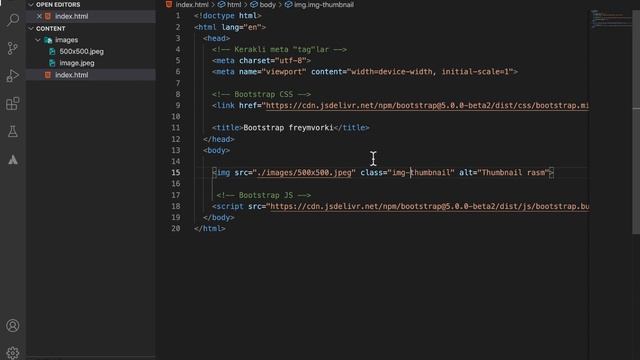The height and width of the screenshot is (360, 640).
Task: Click index.html breadcrumb
Action: [x=192, y=5]
